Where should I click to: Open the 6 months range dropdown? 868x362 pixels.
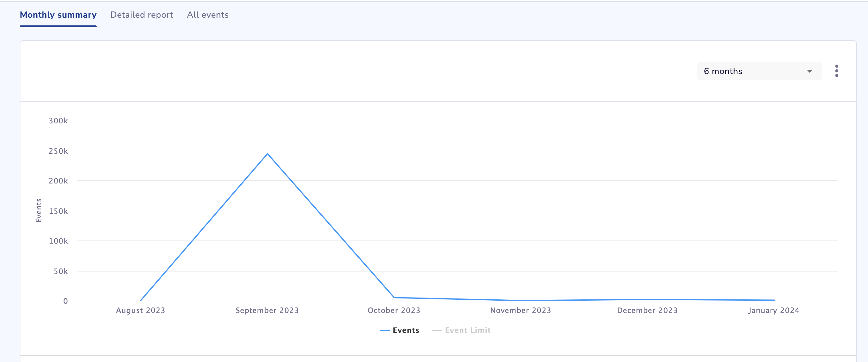[x=759, y=71]
